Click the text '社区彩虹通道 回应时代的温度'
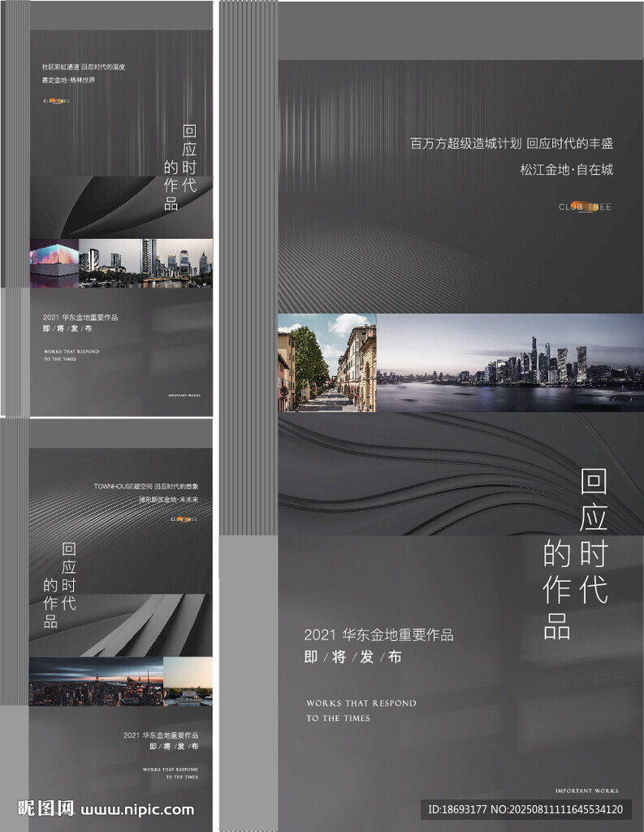644x832 pixels. 84,67
